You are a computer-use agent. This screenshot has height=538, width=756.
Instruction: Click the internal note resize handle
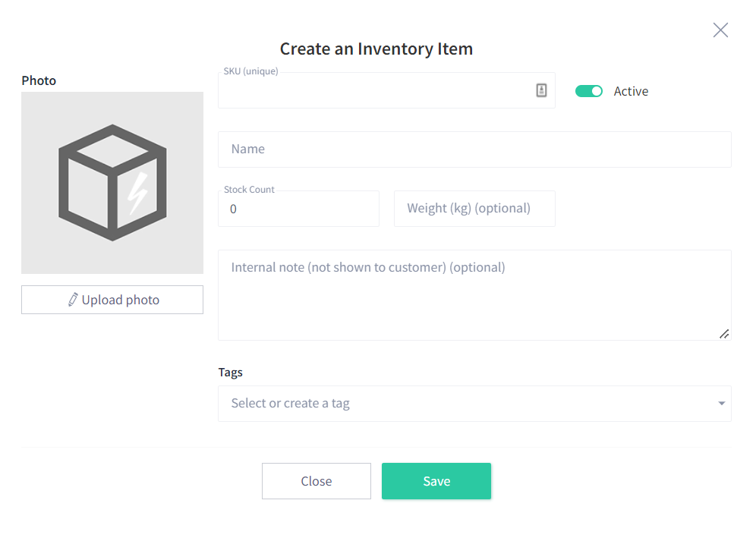pyautogui.click(x=723, y=334)
